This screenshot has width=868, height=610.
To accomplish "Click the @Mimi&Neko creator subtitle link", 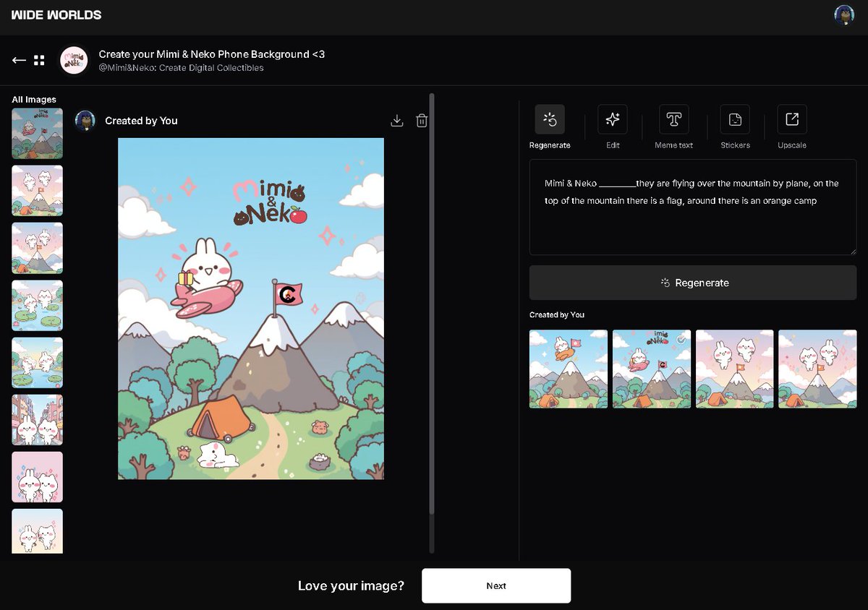I will tap(182, 68).
